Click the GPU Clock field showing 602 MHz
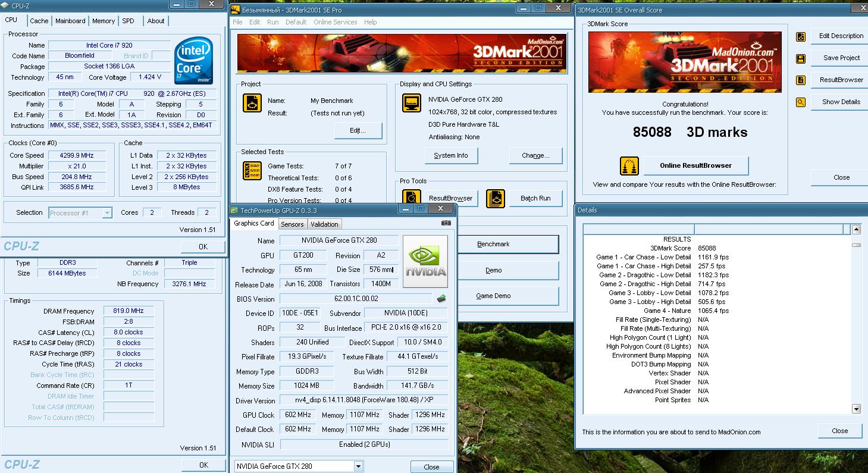 click(x=297, y=415)
